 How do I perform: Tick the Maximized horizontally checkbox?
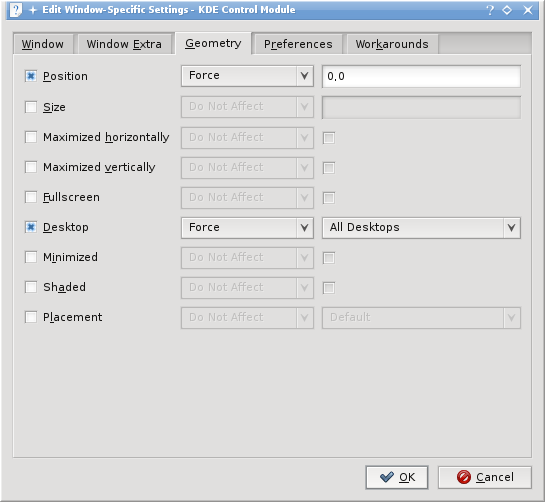[x=31, y=137]
